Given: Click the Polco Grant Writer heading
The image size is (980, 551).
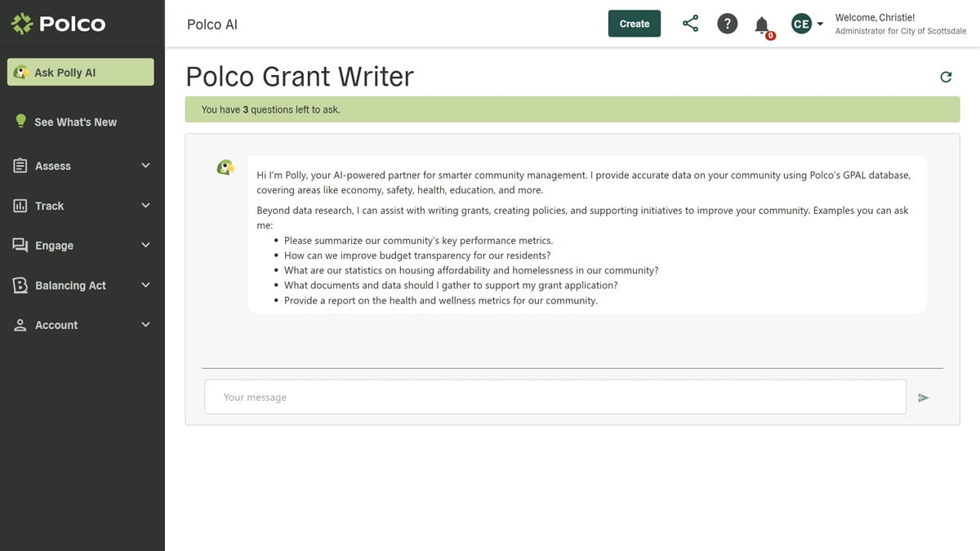Looking at the screenshot, I should coord(300,76).
